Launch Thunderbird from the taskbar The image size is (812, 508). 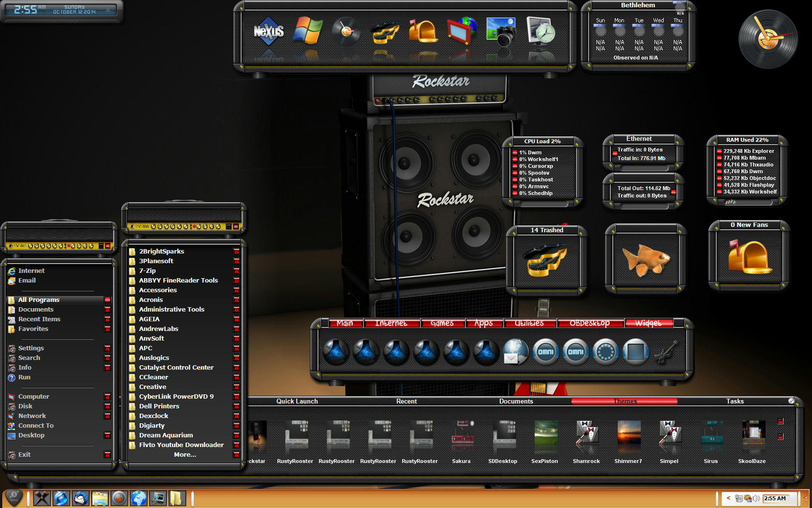81,498
